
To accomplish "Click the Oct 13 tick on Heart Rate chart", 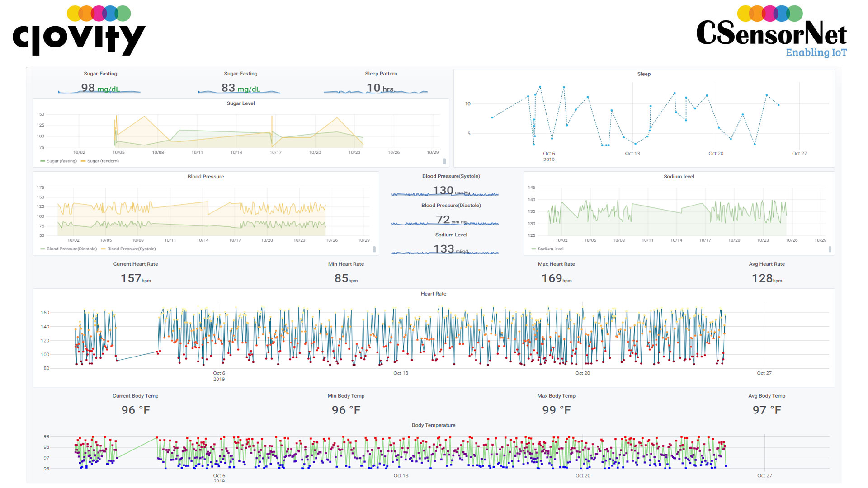I will (x=401, y=373).
